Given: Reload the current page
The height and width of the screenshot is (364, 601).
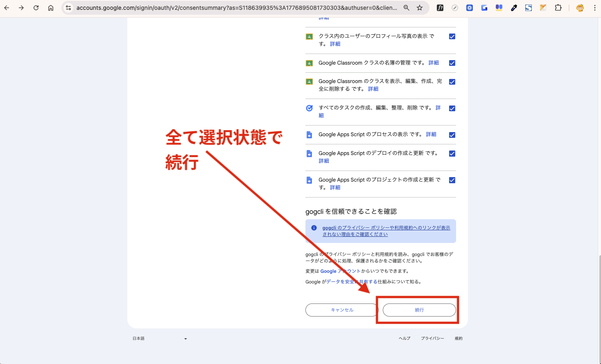Looking at the screenshot, I should pyautogui.click(x=36, y=8).
